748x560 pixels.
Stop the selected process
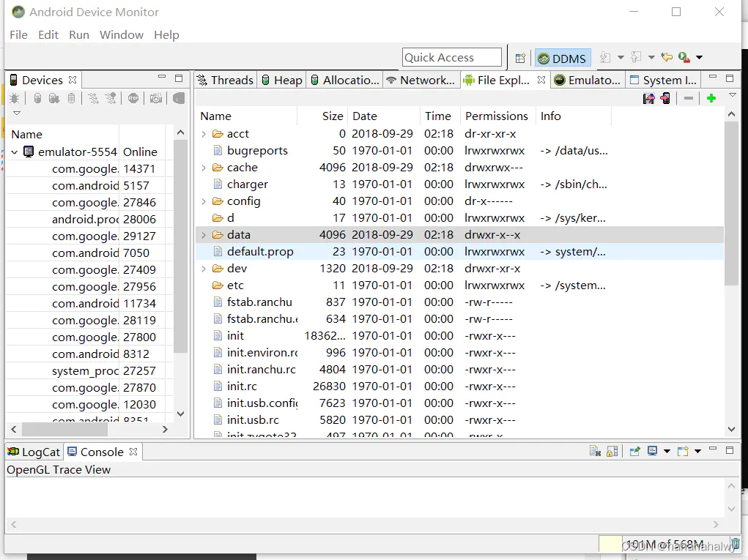[133, 97]
